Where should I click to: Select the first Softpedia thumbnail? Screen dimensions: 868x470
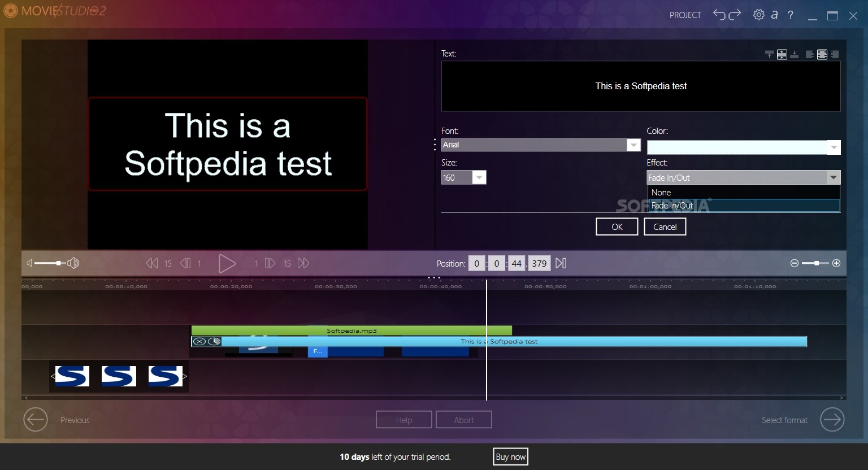pos(72,376)
